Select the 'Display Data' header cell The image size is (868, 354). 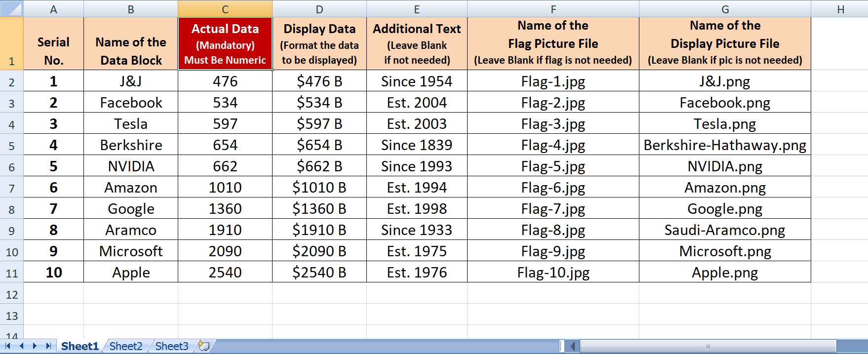319,43
